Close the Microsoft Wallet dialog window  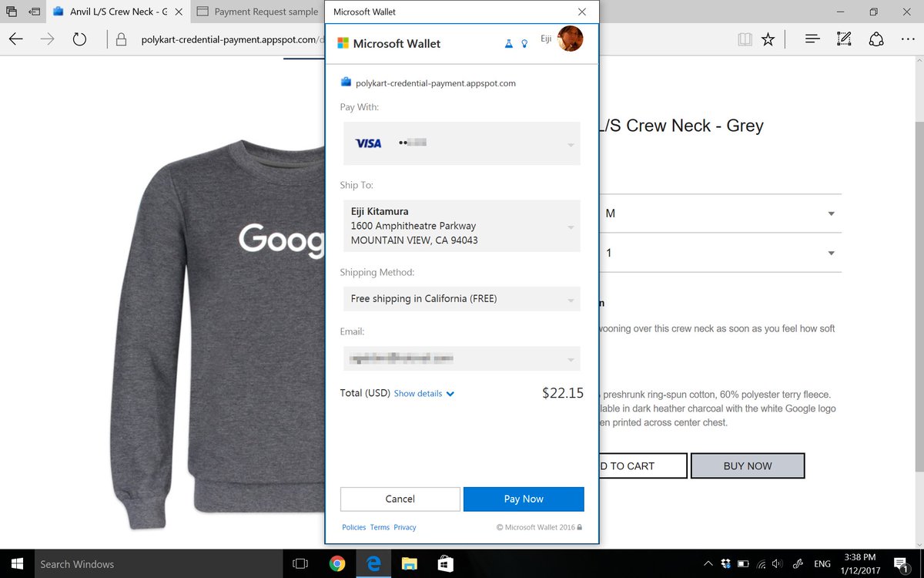tap(582, 12)
